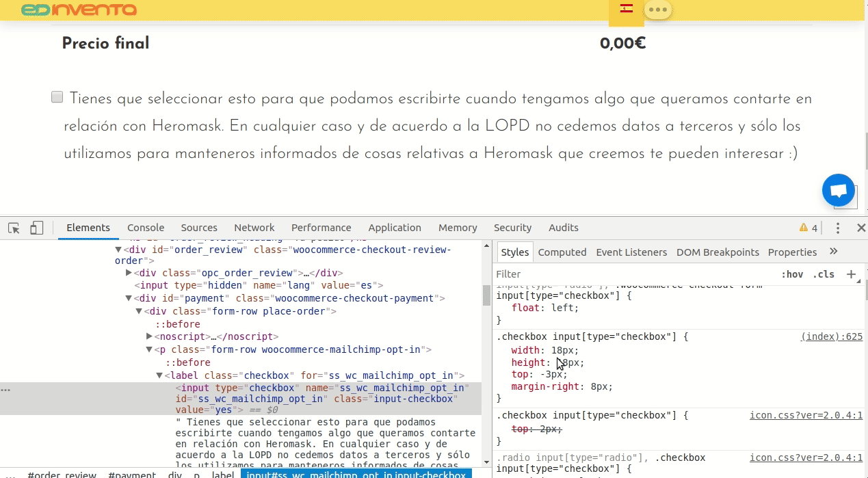Image resolution: width=868 pixels, height=478 pixels.
Task: Toggle the device toolbar icon
Action: [x=36, y=228]
